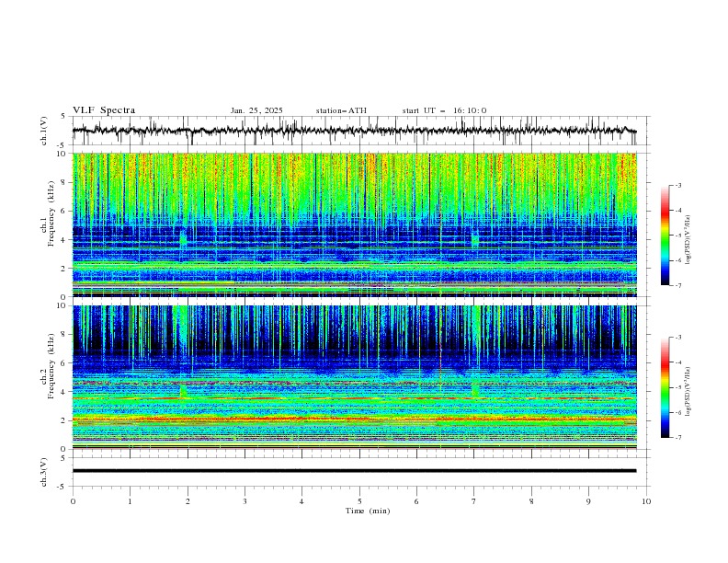Click the "station=ATH" header label
Viewport: 728px width, 563px height.
pos(341,110)
